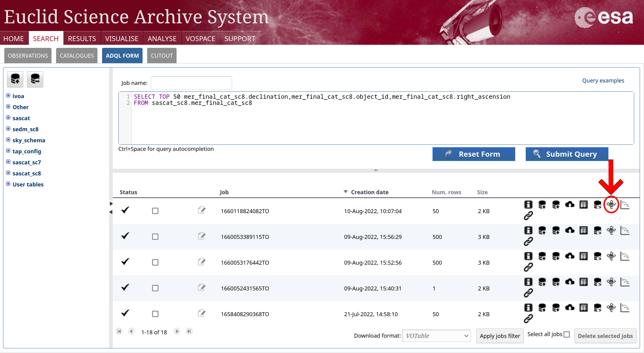Click upload user table database icon in sidebar
Screen dimensions: 644x353
[x=15, y=79]
